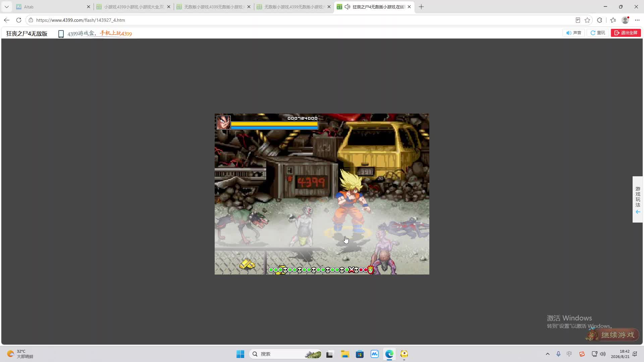Open the 手机上玩4399 link
The width and height of the screenshot is (644, 362).
(116, 33)
